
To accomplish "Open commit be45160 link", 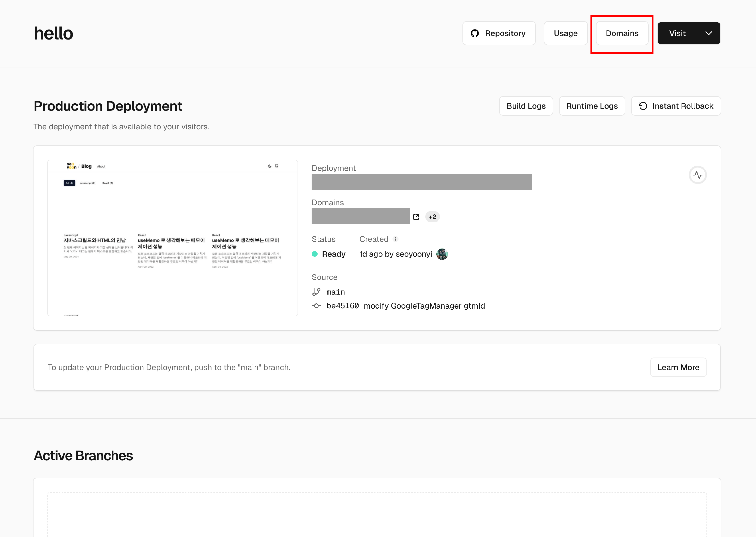I will point(343,306).
